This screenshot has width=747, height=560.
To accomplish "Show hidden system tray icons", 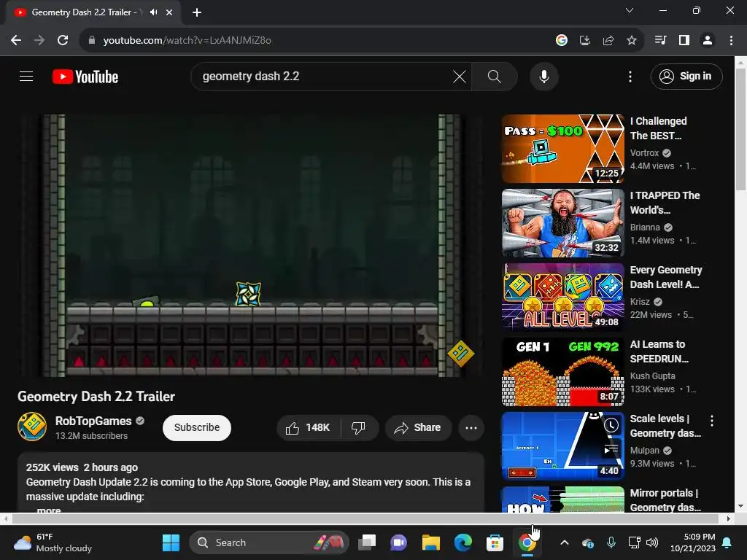I will (x=565, y=542).
